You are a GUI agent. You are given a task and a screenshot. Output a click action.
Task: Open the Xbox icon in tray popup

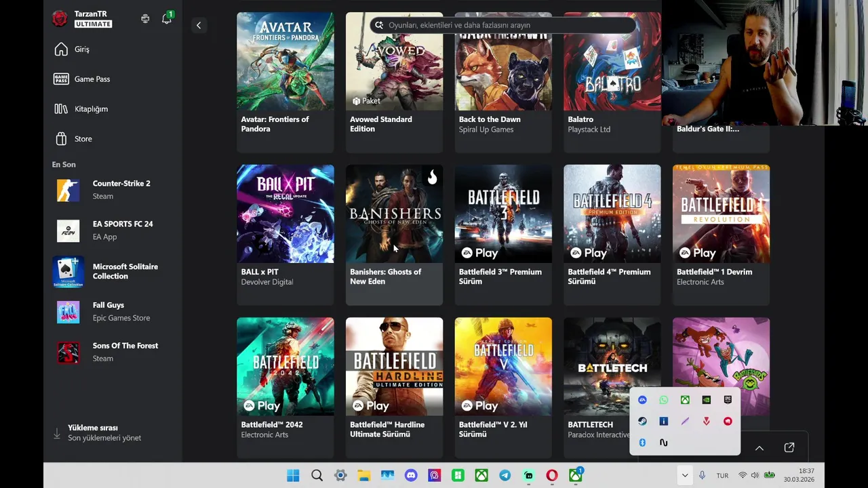(685, 400)
